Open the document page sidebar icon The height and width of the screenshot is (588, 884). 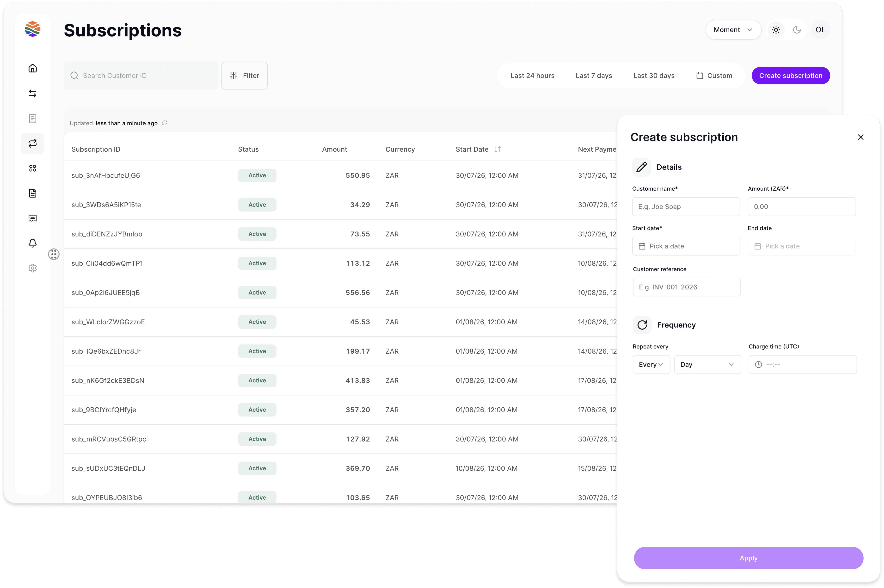point(33,193)
